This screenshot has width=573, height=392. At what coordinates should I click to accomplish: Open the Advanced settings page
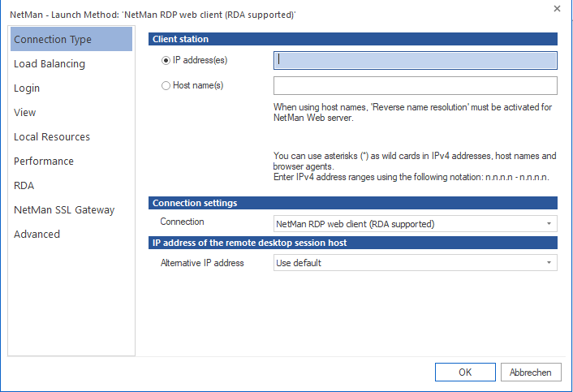37,235
